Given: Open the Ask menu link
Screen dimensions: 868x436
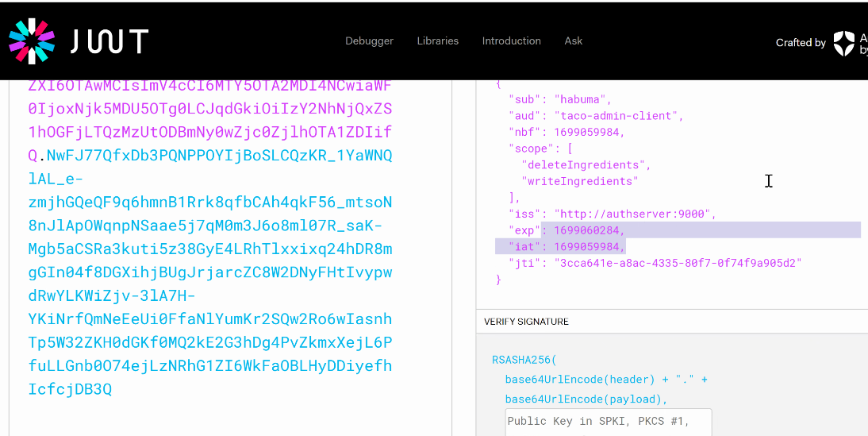Looking at the screenshot, I should [x=574, y=41].
